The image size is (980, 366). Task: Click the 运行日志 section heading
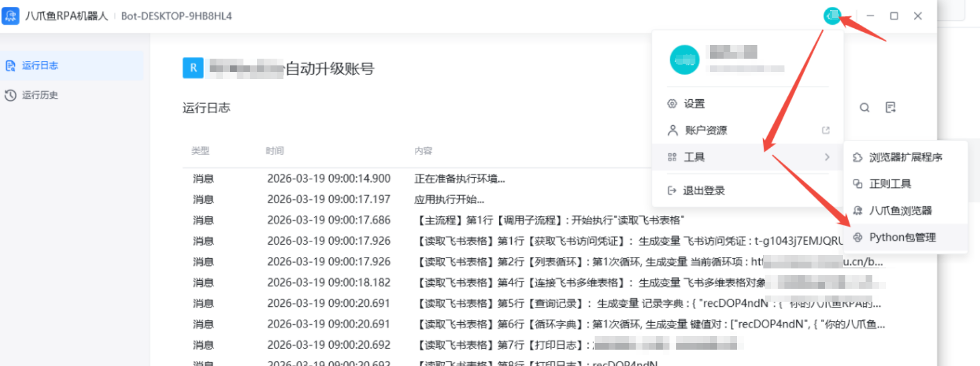206,108
